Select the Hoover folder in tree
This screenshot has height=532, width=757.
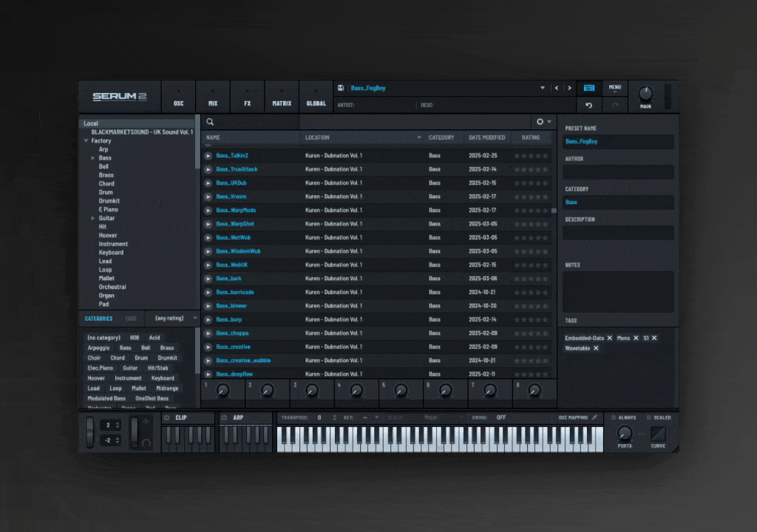pyautogui.click(x=108, y=236)
